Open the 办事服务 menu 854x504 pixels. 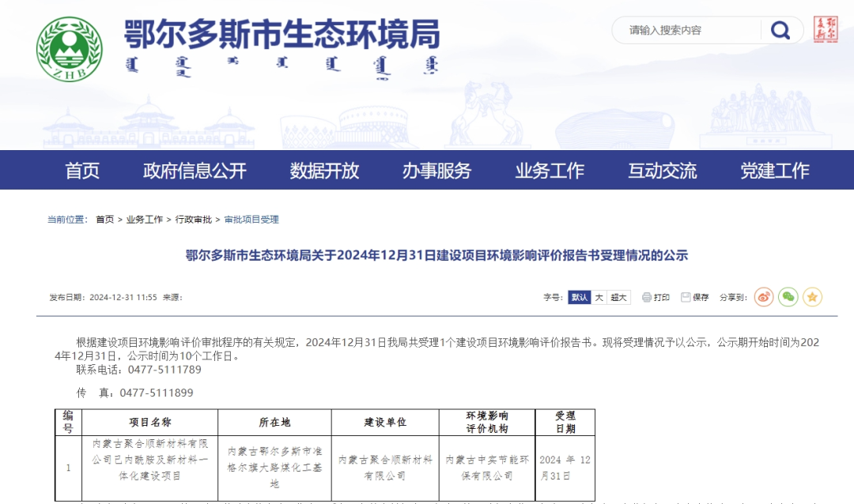(436, 171)
